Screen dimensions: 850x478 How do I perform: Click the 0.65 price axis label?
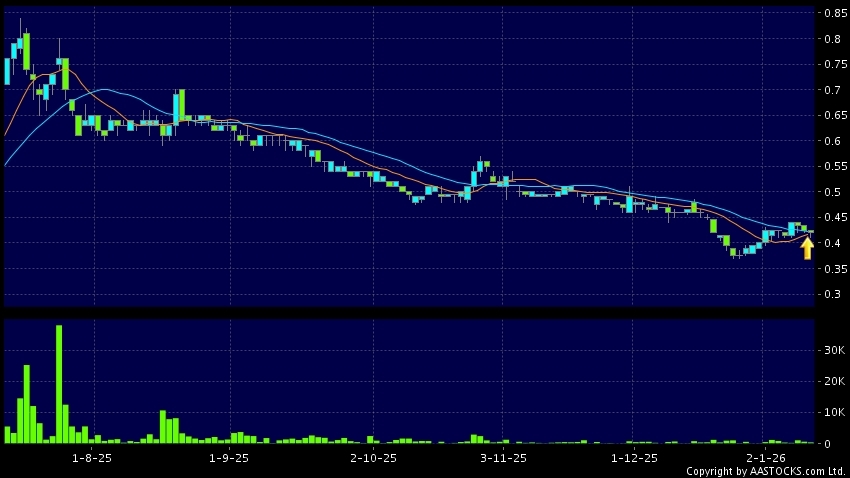[x=835, y=116]
